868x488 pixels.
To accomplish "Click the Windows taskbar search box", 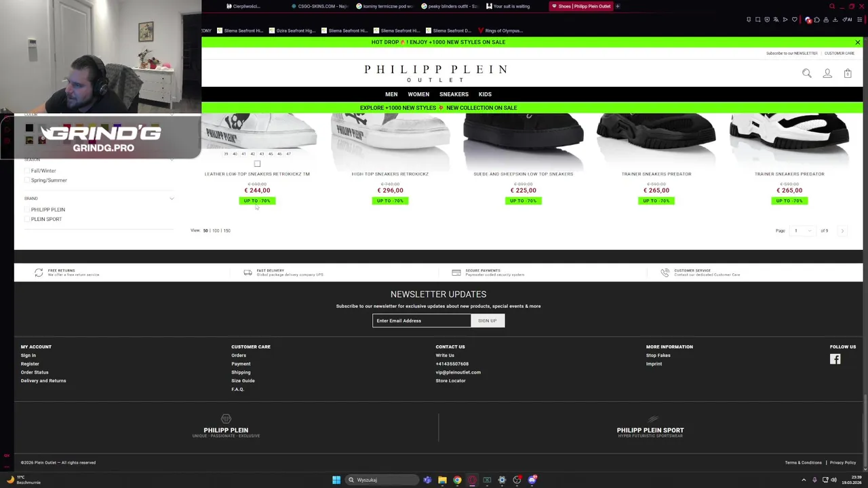I will (381, 480).
